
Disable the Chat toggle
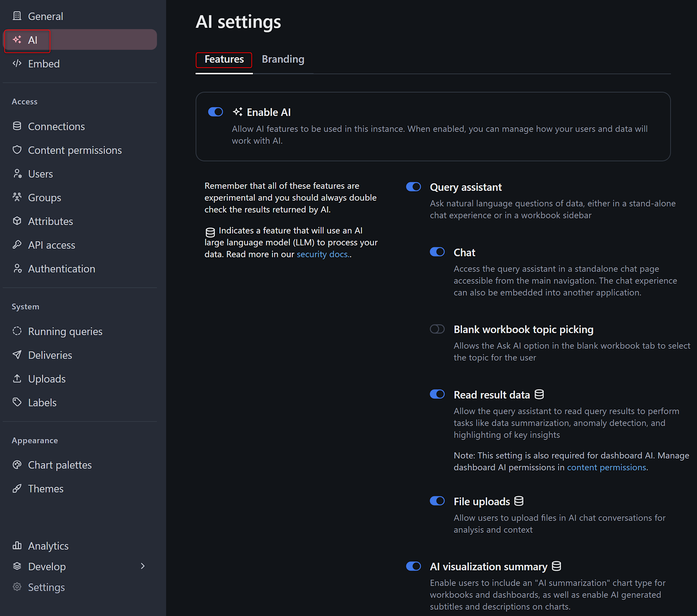click(437, 252)
